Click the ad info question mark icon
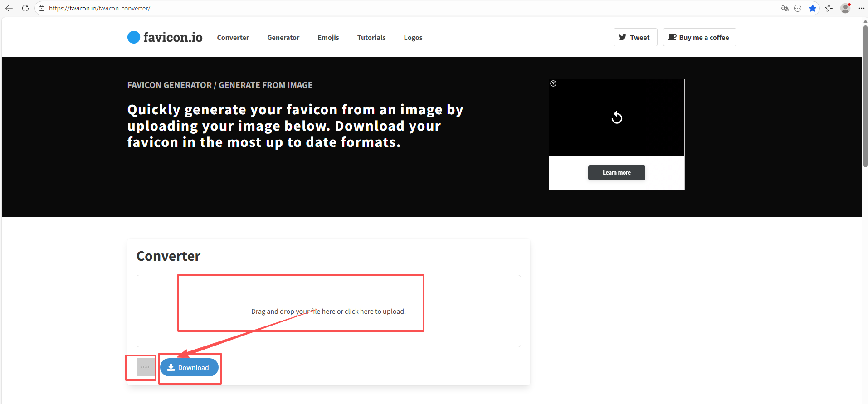 553,83
